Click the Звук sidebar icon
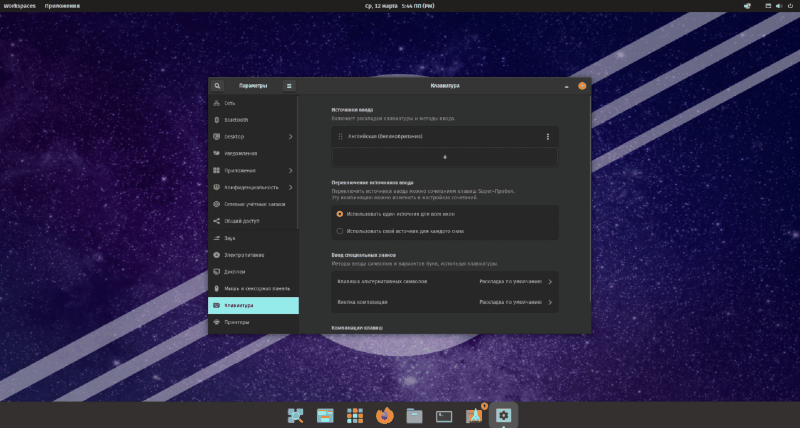 (x=216, y=238)
